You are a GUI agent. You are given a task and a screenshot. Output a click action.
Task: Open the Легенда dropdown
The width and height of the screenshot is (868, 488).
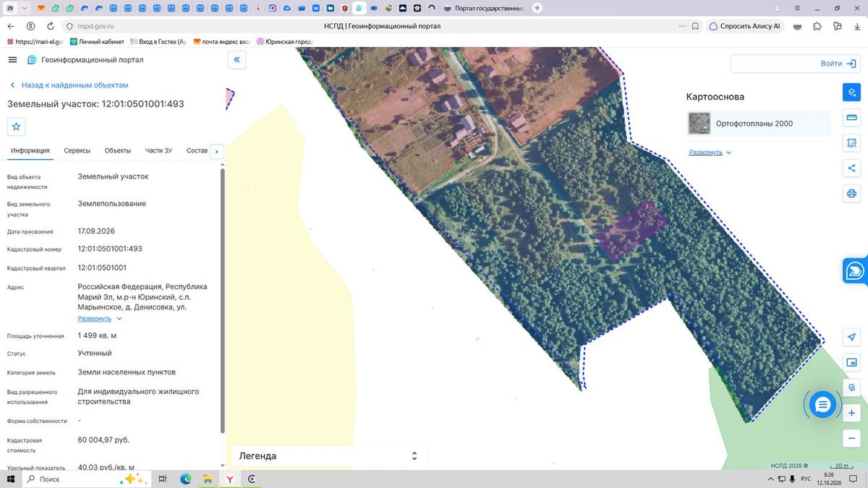329,456
